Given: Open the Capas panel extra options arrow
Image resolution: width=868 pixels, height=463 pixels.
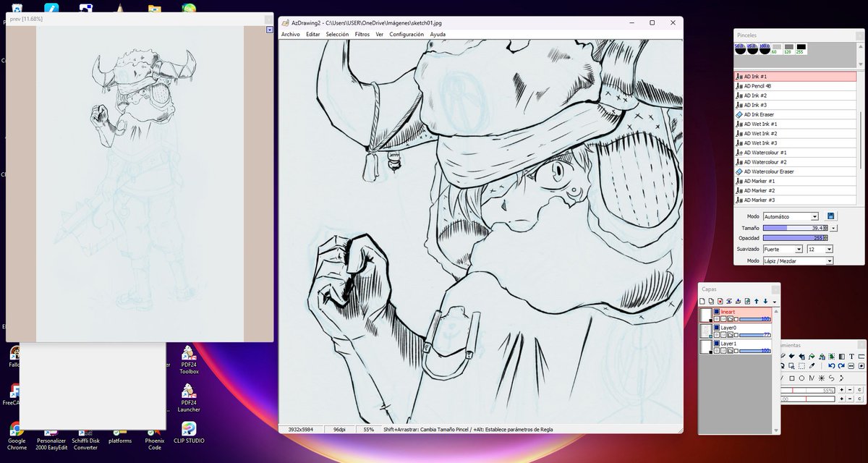Looking at the screenshot, I should [775, 302].
